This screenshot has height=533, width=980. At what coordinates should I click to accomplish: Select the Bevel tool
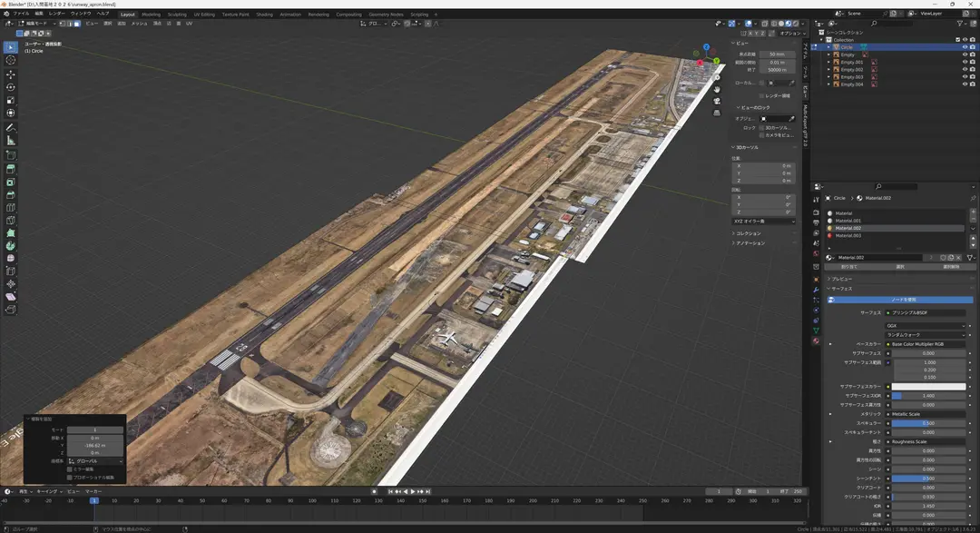tap(11, 195)
